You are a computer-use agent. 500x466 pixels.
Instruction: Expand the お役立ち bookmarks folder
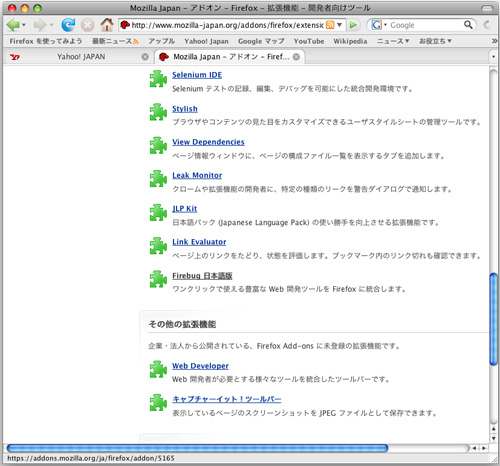click(x=435, y=41)
